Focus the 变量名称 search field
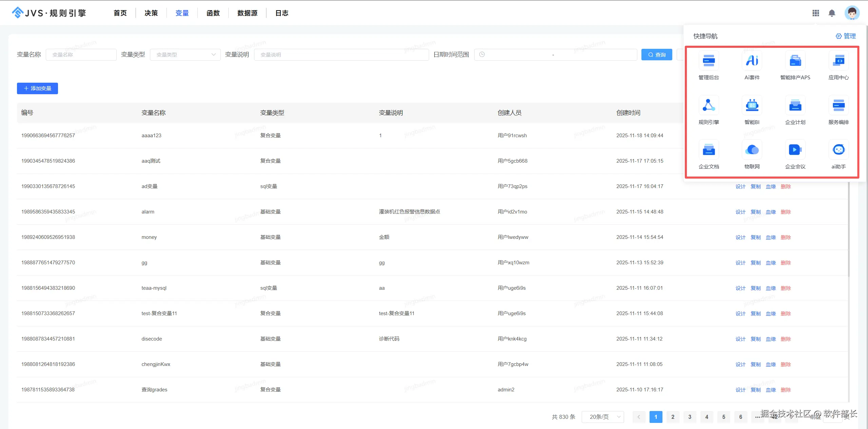The height and width of the screenshot is (429, 868). [x=81, y=55]
